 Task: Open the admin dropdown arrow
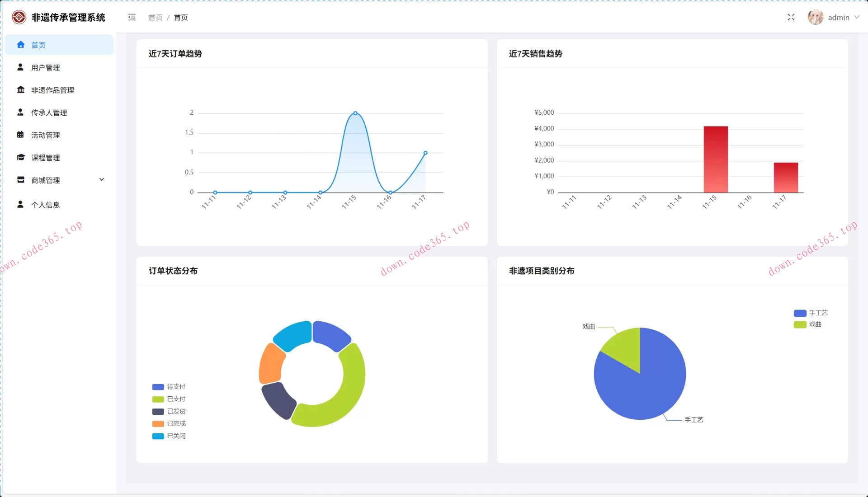point(856,18)
